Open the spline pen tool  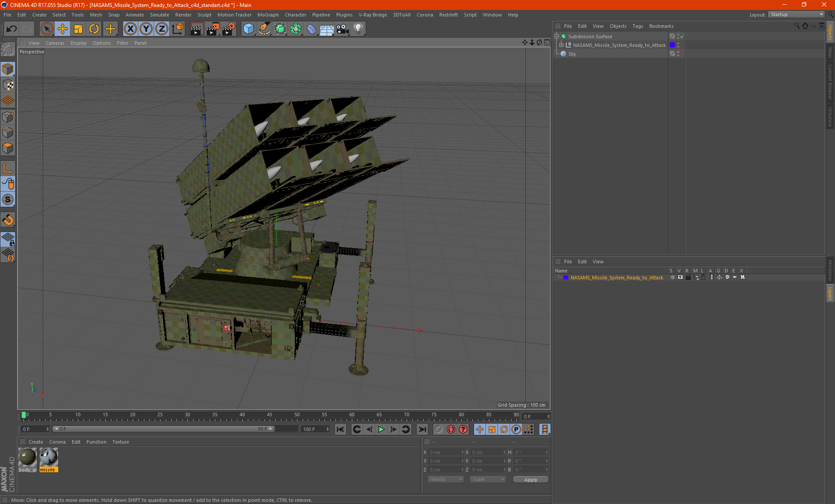264,29
